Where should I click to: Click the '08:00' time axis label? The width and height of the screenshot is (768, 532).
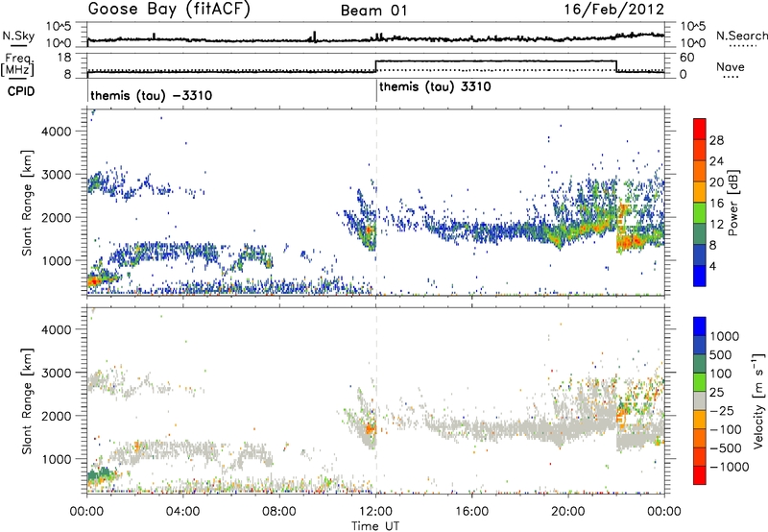click(x=279, y=512)
